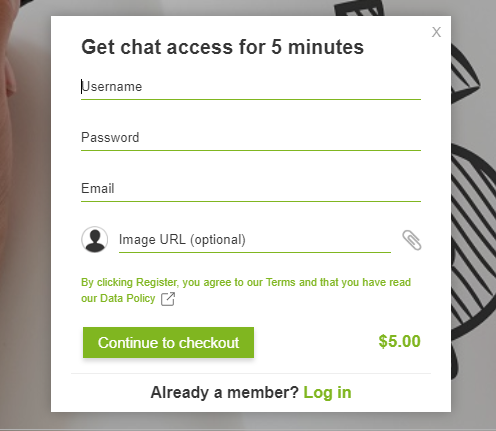Click the divider line above Already a member
This screenshot has width=496, height=431.
[x=251, y=373]
